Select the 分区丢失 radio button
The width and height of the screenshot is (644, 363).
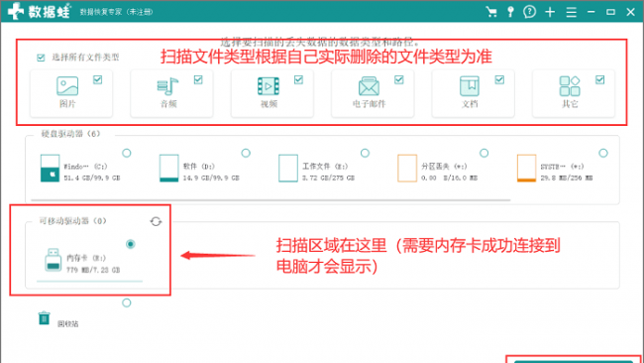tap(484, 153)
